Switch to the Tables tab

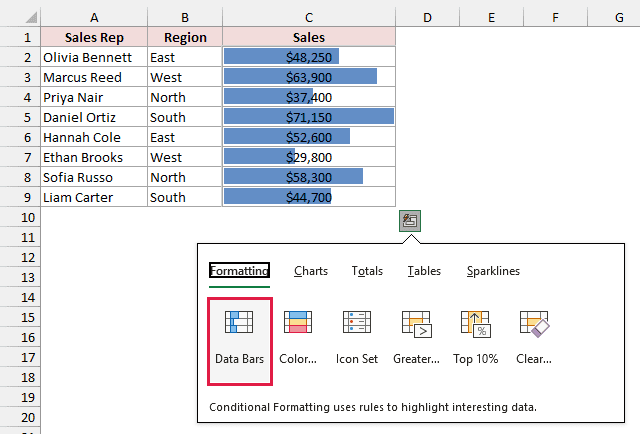[x=424, y=271]
